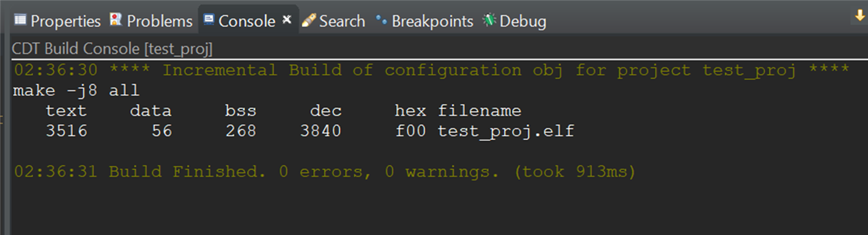Click the text size value 3516
Viewport: 868px width, 235px height.
66,131
